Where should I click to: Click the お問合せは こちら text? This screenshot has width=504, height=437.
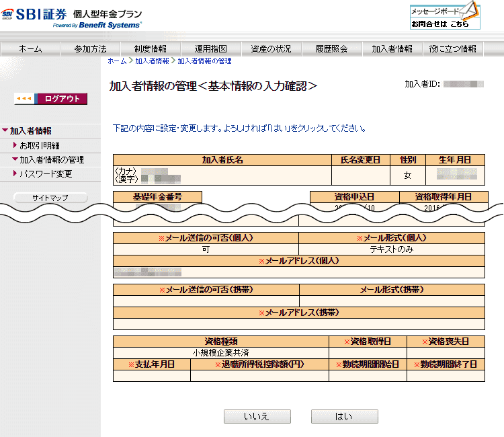click(x=440, y=24)
